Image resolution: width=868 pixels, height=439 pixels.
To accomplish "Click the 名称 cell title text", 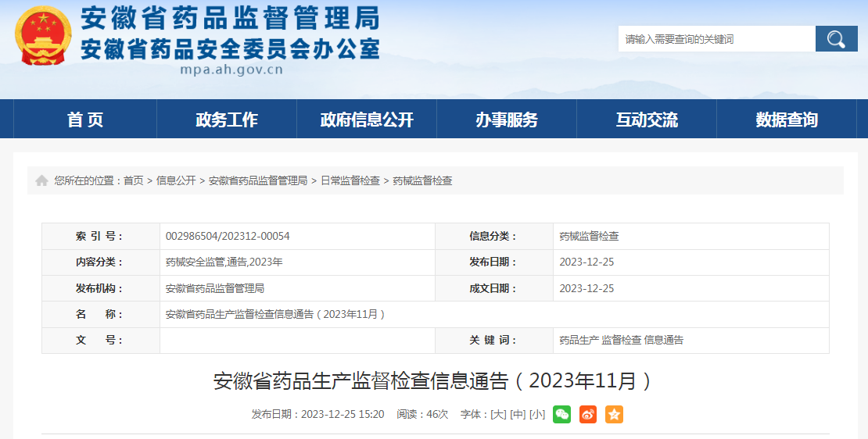I will (x=275, y=314).
